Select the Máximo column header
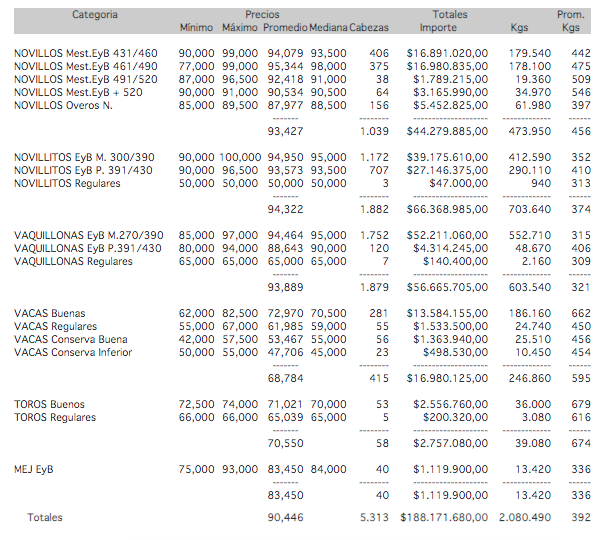The image size is (605, 540). (x=240, y=28)
